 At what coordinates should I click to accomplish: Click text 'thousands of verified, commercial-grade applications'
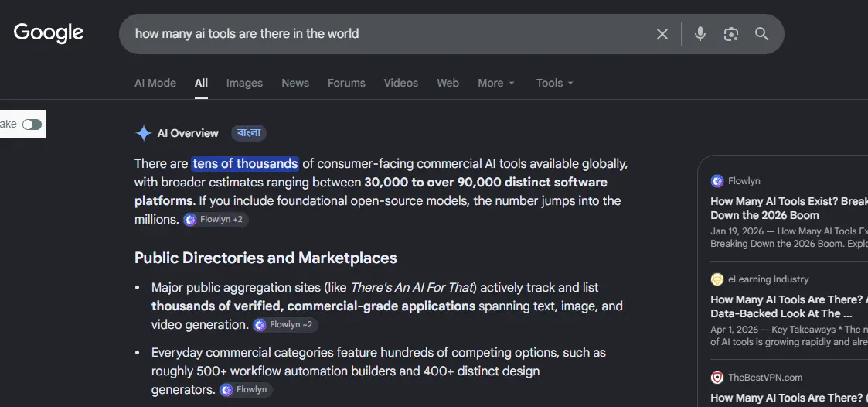(313, 306)
